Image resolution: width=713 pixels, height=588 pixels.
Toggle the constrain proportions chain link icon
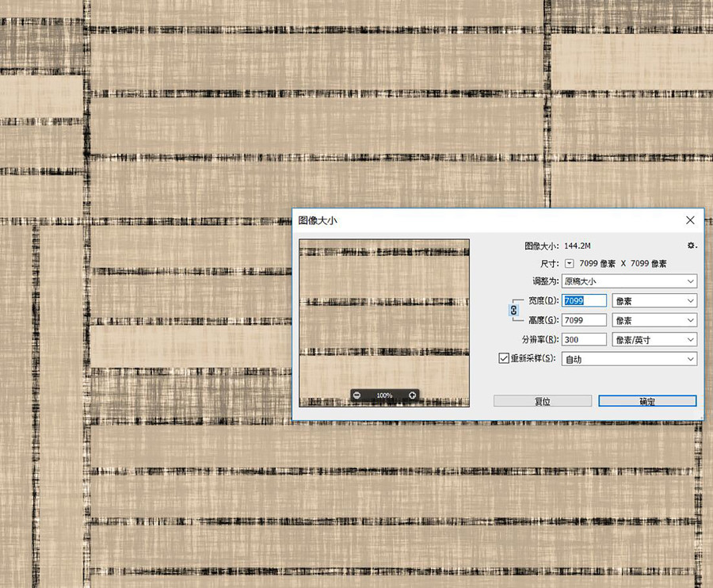click(x=513, y=310)
